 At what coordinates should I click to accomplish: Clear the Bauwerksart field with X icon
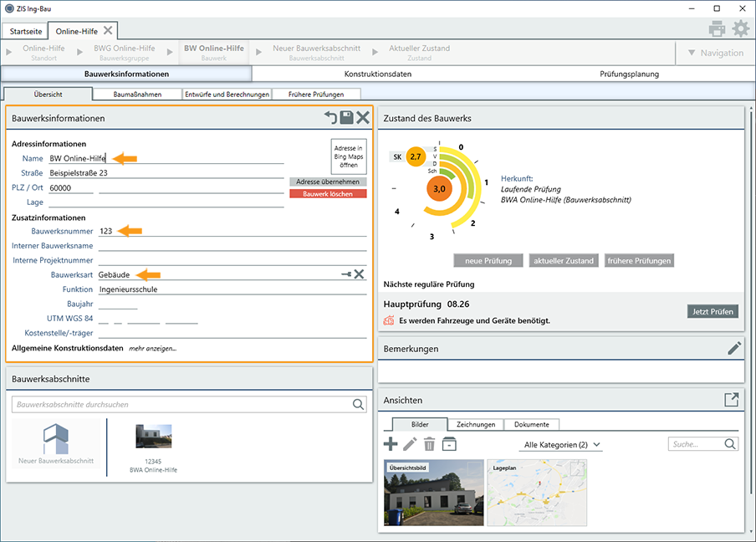pyautogui.click(x=359, y=274)
